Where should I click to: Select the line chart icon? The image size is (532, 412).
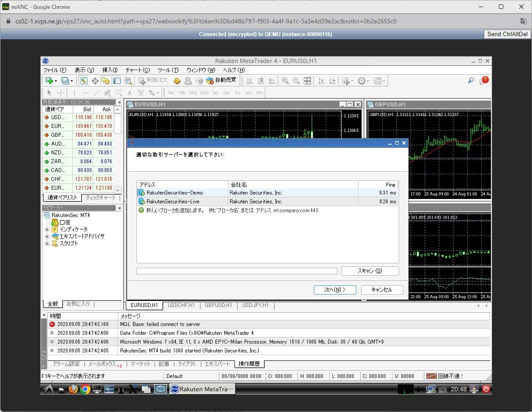click(x=272, y=81)
